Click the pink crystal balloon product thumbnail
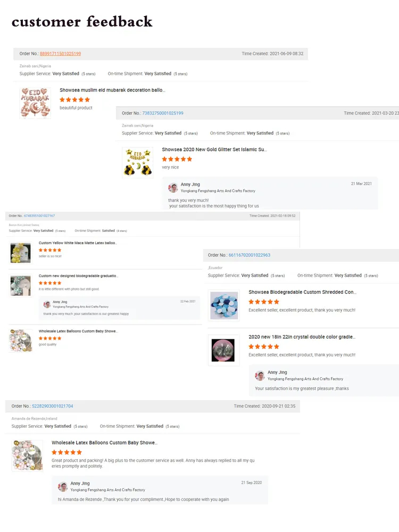Image resolution: width=399 pixels, height=532 pixels. (x=224, y=350)
